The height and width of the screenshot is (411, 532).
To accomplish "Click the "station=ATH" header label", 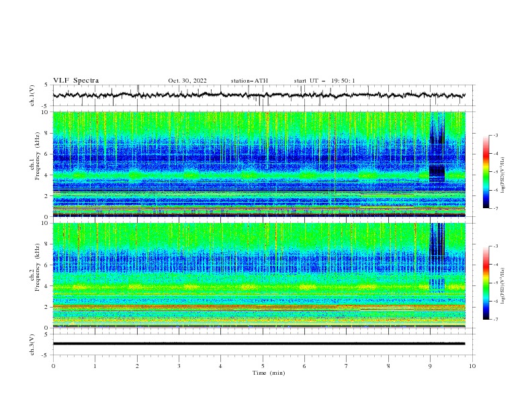I will (x=249, y=81).
